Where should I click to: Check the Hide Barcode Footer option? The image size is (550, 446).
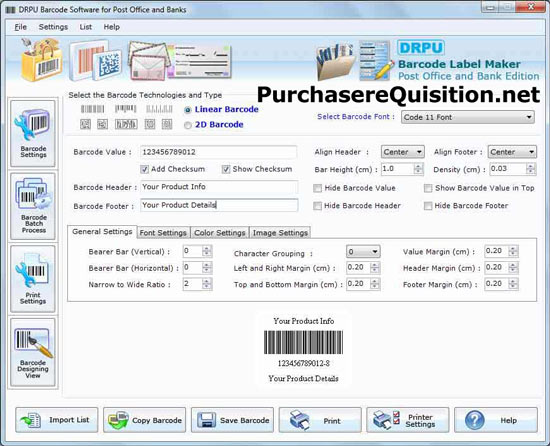tap(428, 206)
